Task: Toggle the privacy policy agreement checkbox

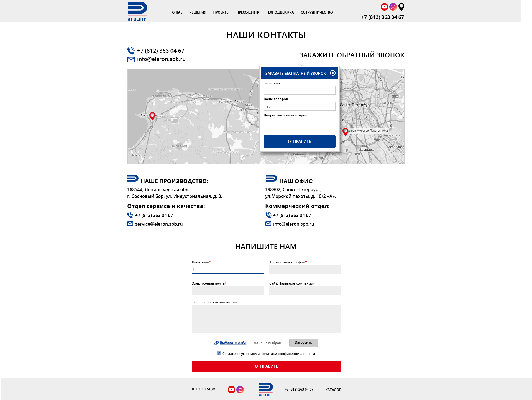Action: click(219, 353)
